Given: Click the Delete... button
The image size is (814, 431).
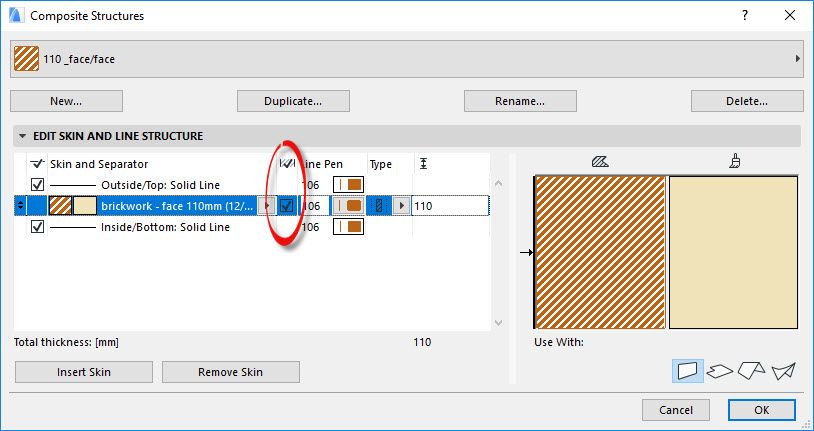Looking at the screenshot, I should click(x=747, y=101).
